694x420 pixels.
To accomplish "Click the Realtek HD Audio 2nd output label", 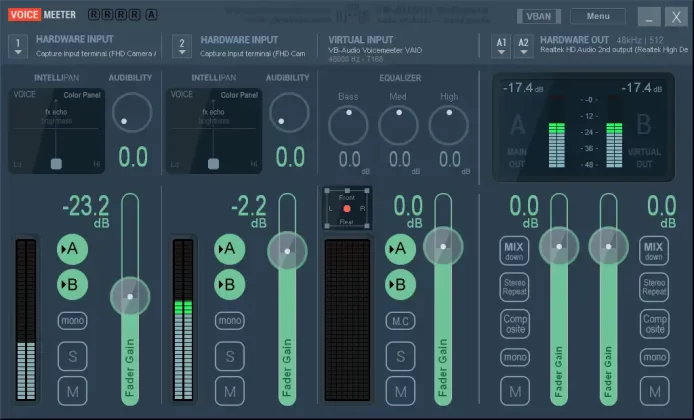I will coord(614,50).
